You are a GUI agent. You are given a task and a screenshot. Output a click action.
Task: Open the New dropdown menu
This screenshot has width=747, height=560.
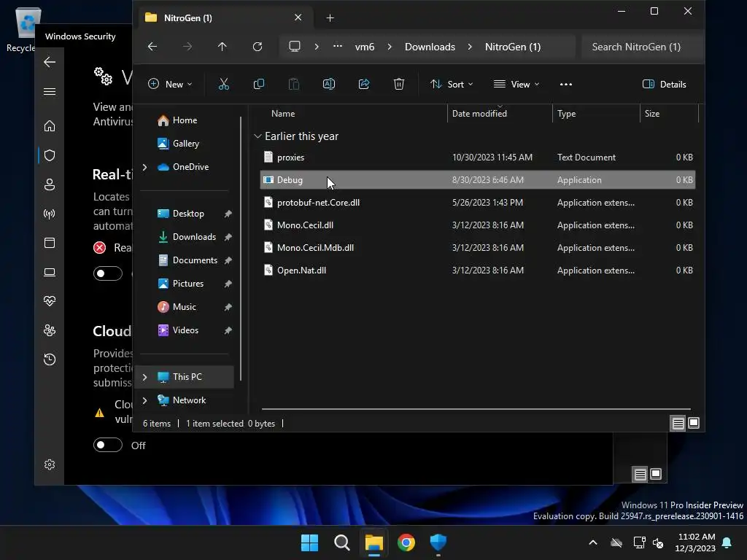[x=170, y=85]
